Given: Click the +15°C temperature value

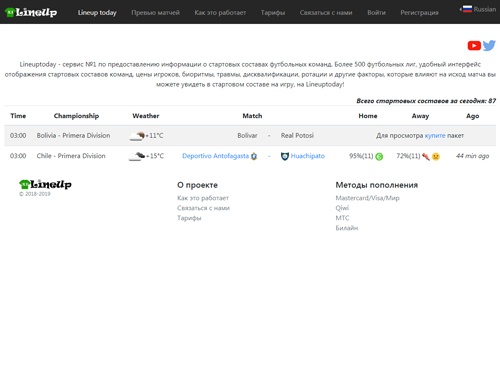Looking at the screenshot, I should [x=155, y=156].
